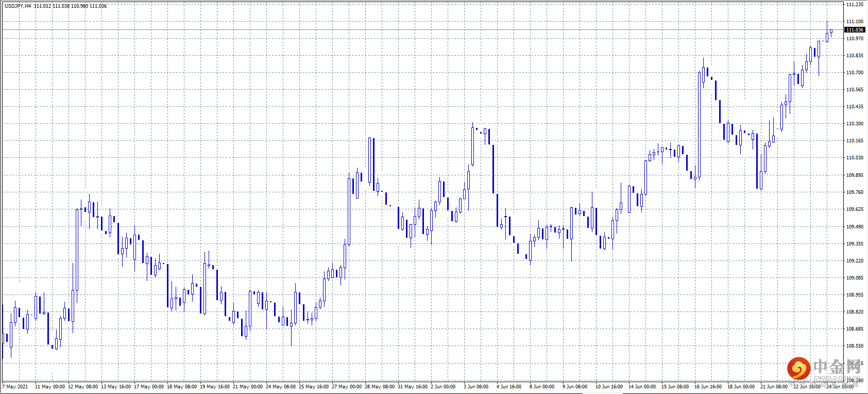Select the 11 May 00:00 time label
This screenshot has height=394, width=868.
pyautogui.click(x=50, y=387)
